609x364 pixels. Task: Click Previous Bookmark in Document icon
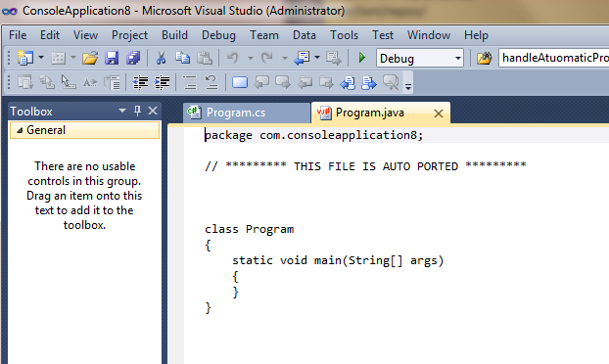click(x=348, y=82)
